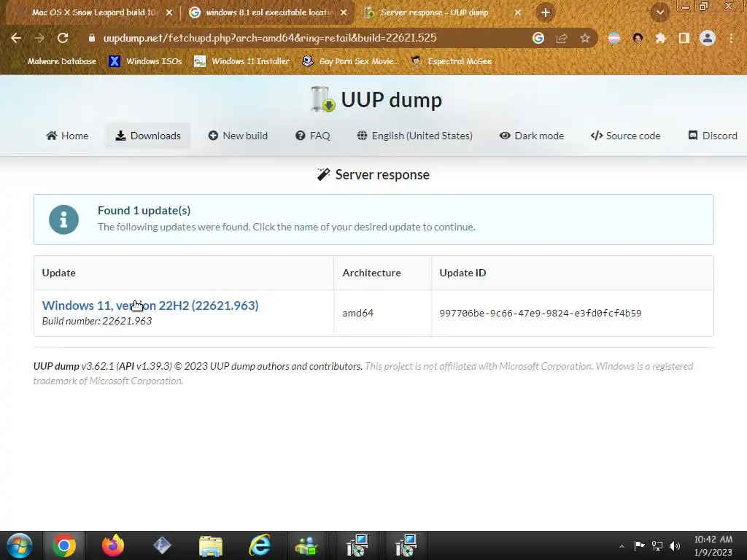Image resolution: width=747 pixels, height=560 pixels.
Task: Reload the page with the refresh icon
Action: [x=63, y=38]
